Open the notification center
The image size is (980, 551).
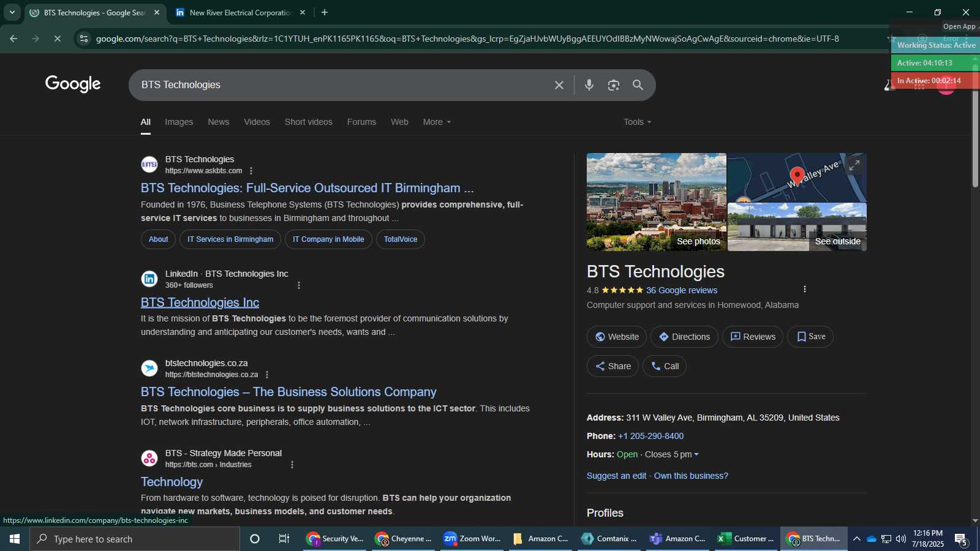(961, 539)
